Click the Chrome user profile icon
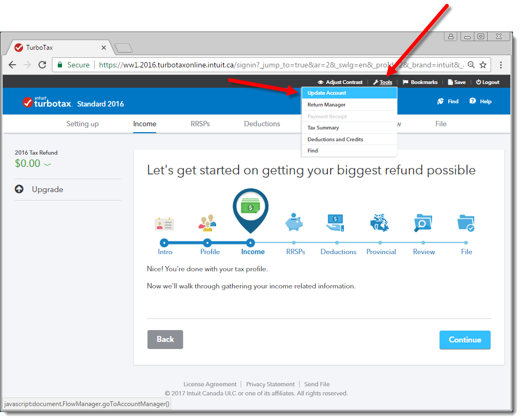Viewport: 521px width, 420px height. 450,36
